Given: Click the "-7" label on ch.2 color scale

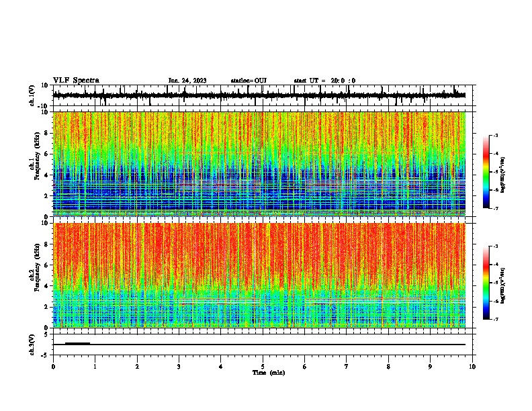Looking at the screenshot, I should coord(495,319).
